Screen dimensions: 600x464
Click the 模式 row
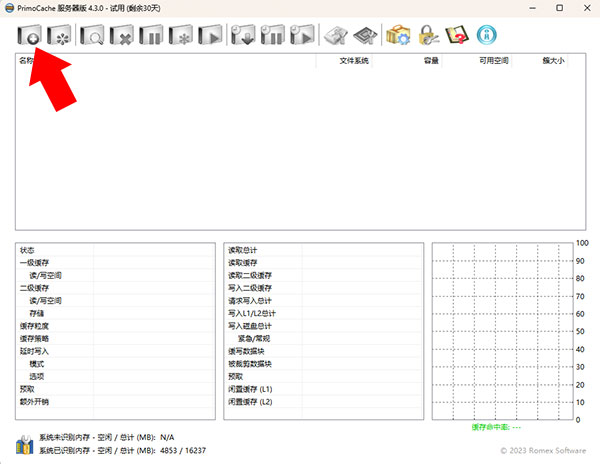pyautogui.click(x=115, y=364)
